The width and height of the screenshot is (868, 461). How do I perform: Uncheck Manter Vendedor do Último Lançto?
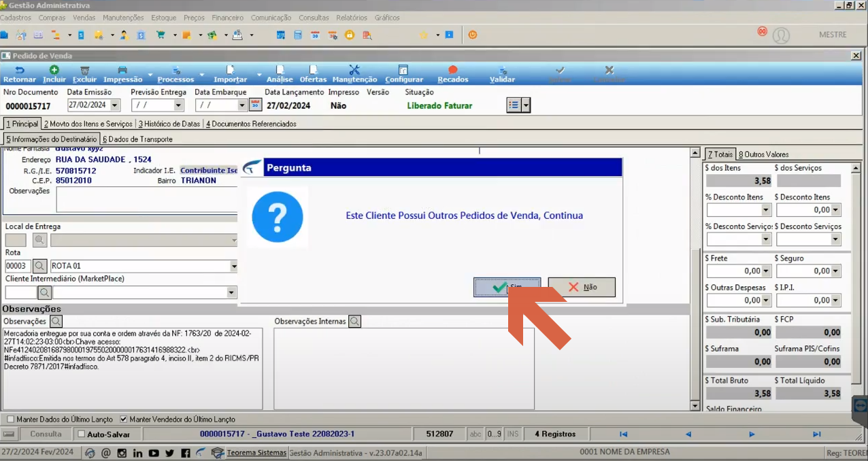coord(123,420)
